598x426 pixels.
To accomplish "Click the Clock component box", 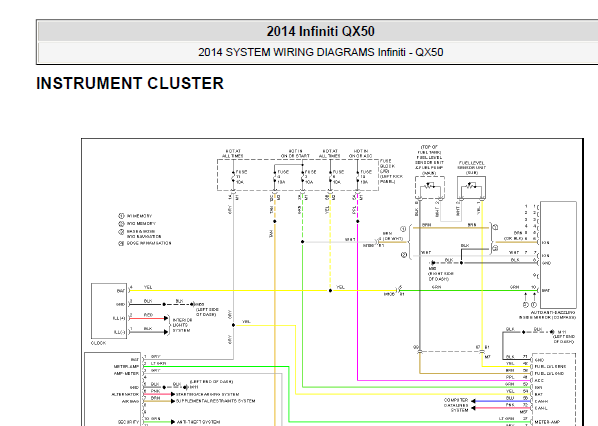I will [x=109, y=311].
